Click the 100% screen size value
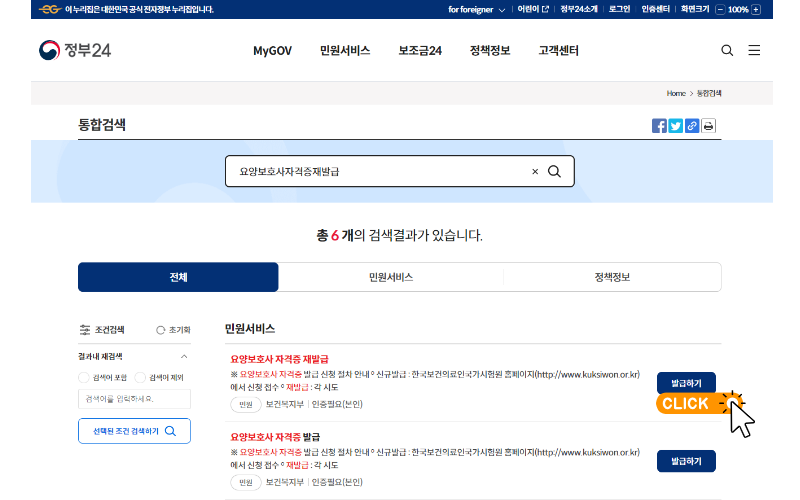The width and height of the screenshot is (800, 500). pyautogui.click(x=738, y=9)
